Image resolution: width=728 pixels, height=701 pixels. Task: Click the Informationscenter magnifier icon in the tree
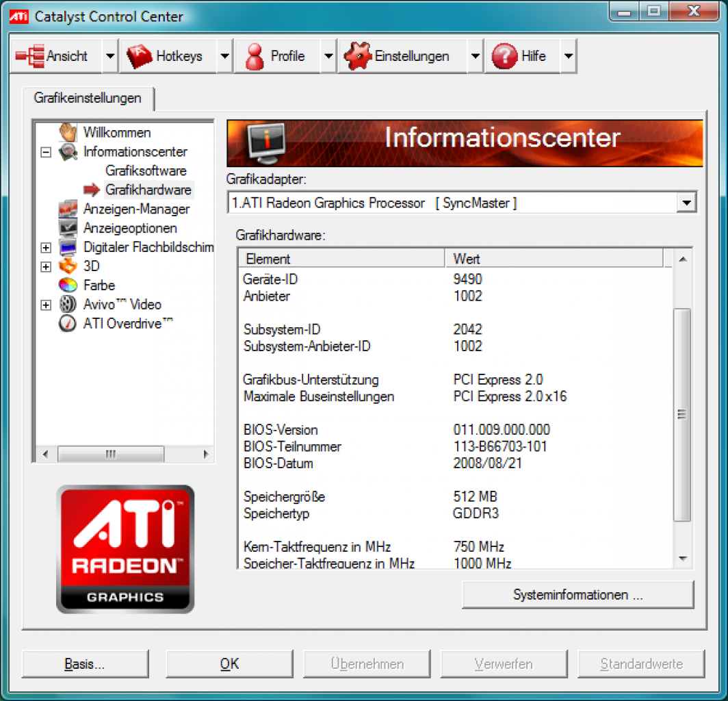coord(68,152)
